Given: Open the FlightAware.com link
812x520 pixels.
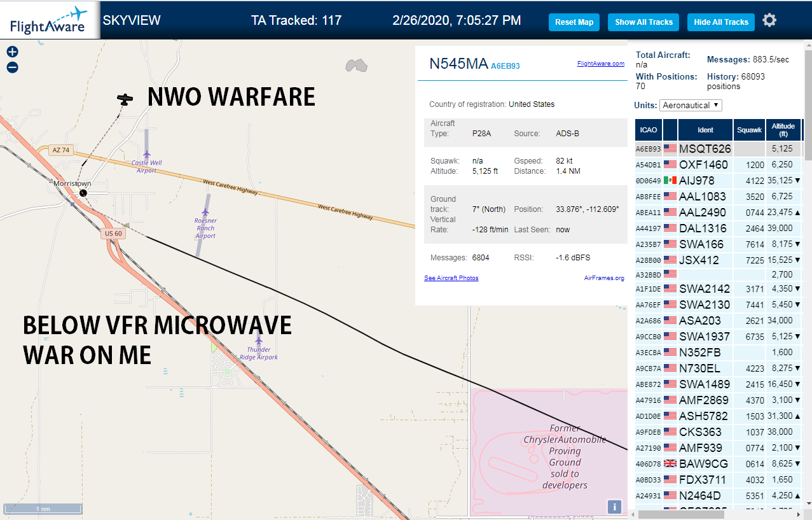Looking at the screenshot, I should [601, 64].
